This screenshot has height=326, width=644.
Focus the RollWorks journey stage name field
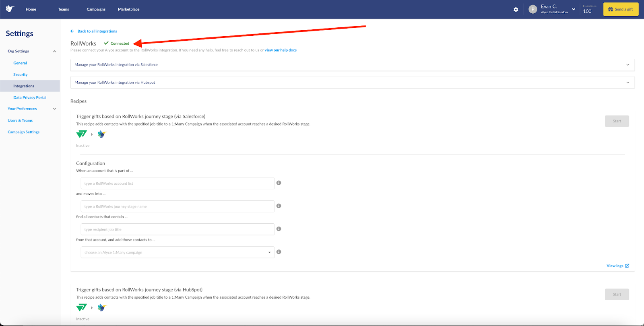(178, 206)
